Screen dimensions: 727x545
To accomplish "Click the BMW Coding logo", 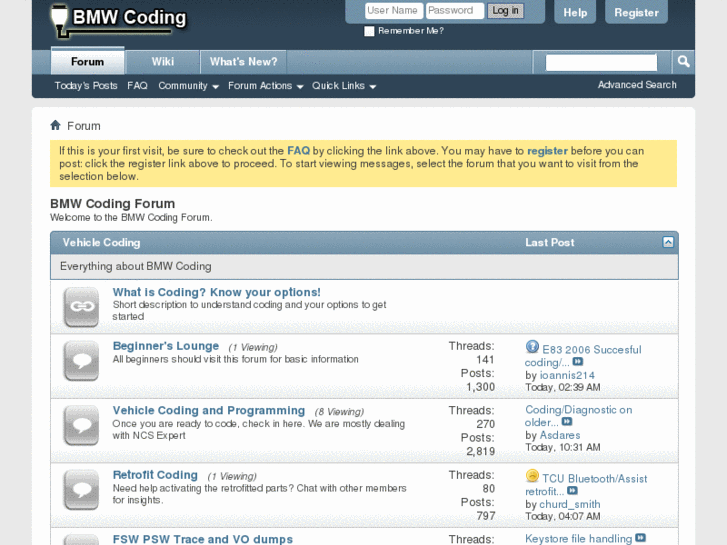I will 119,20.
